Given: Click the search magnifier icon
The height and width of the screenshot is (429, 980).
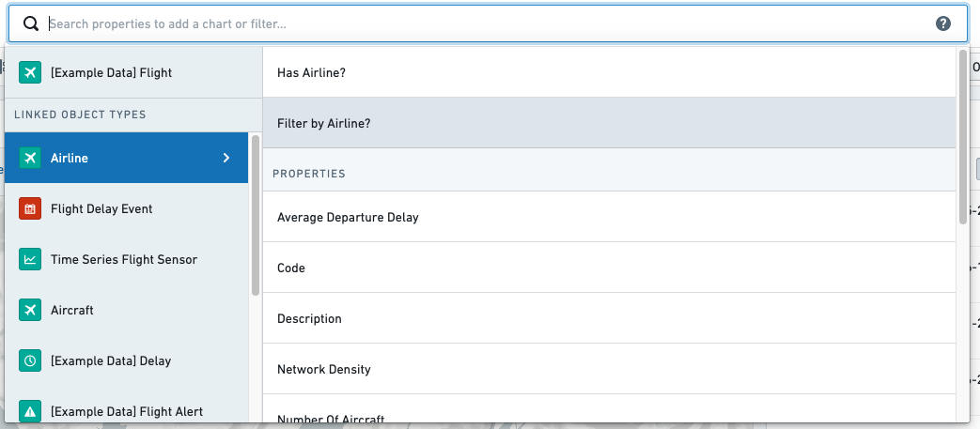Looking at the screenshot, I should click(x=31, y=23).
